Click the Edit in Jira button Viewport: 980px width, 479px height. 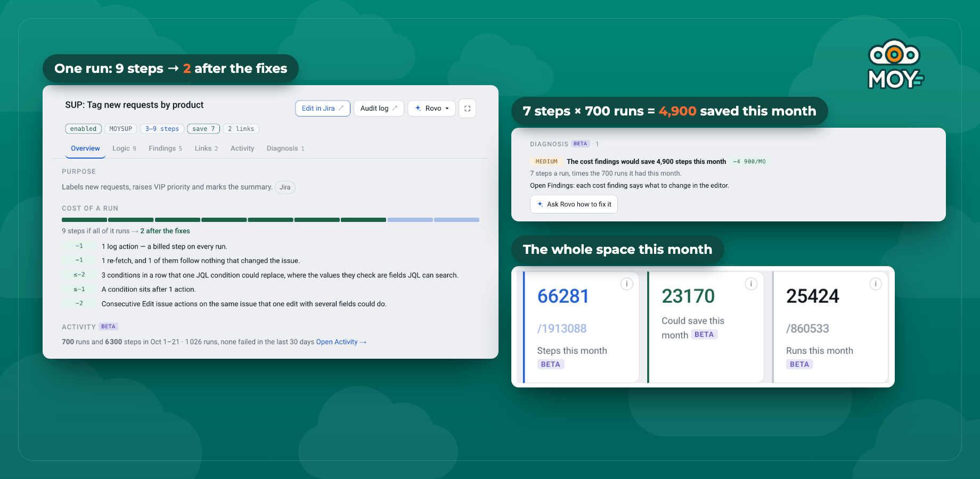[x=323, y=108]
